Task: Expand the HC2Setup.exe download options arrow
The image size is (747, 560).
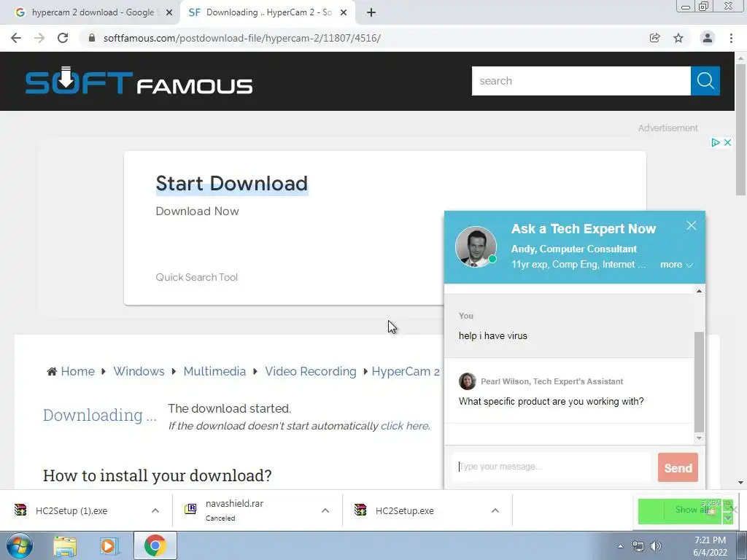Action: point(495,510)
